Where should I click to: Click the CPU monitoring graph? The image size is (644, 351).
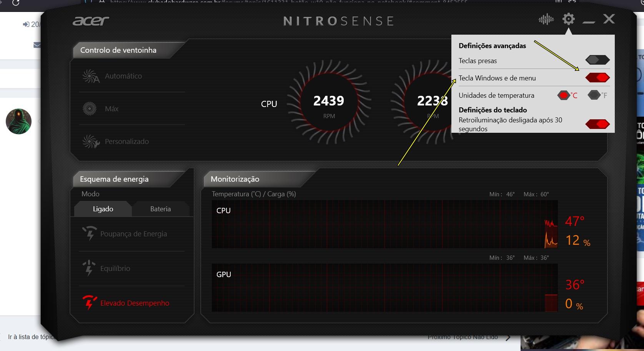click(384, 224)
